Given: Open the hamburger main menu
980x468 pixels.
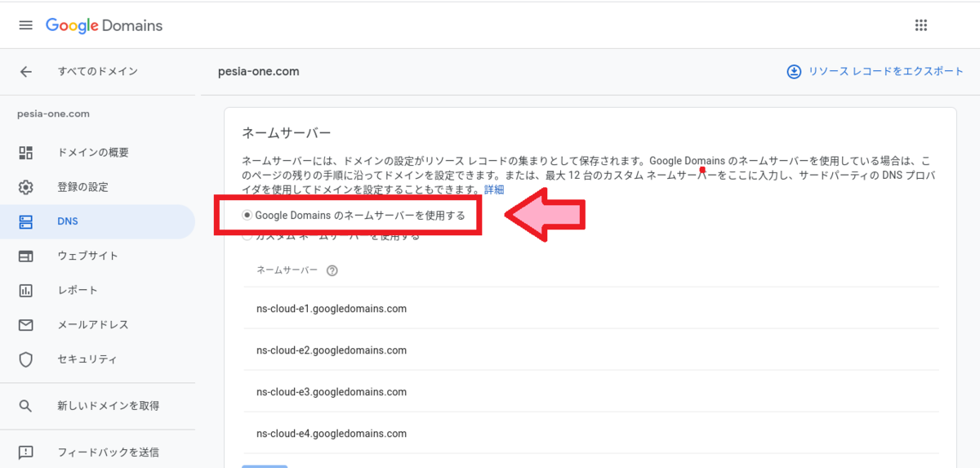Looking at the screenshot, I should pyautogui.click(x=25, y=25).
